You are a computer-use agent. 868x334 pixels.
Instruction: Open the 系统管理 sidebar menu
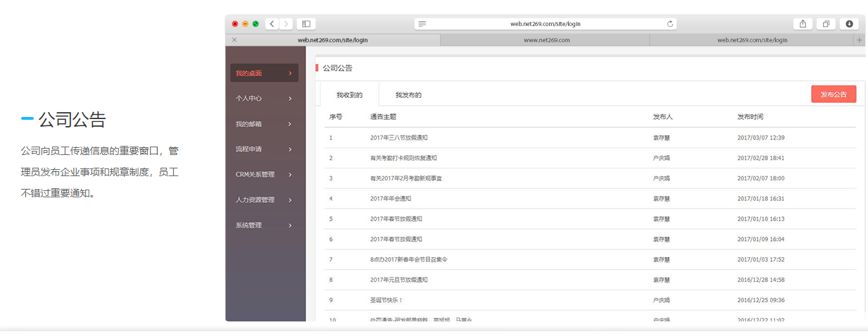tap(265, 225)
